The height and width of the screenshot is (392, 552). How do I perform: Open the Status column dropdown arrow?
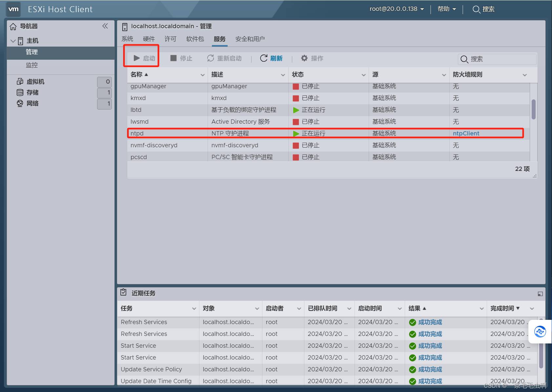pos(363,75)
